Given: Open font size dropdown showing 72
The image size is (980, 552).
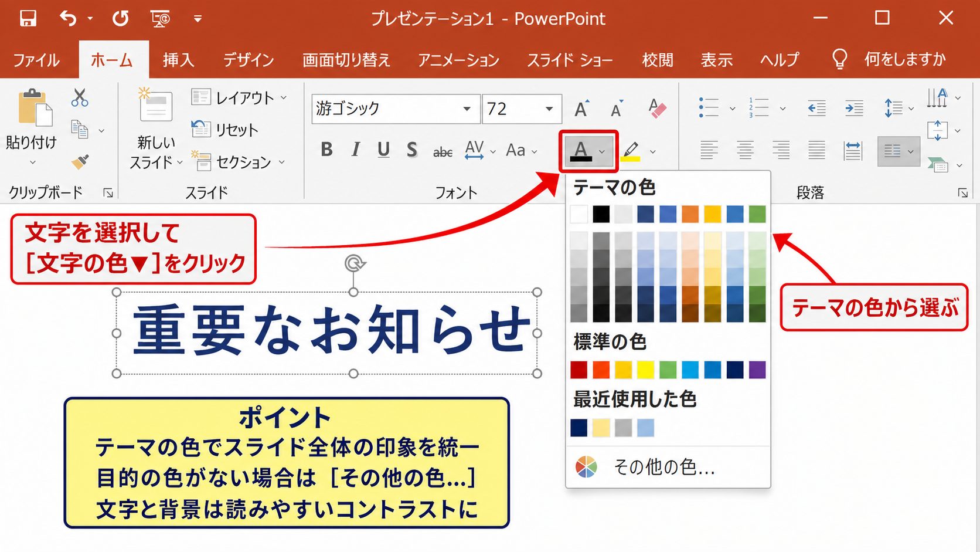Looking at the screenshot, I should pyautogui.click(x=549, y=109).
